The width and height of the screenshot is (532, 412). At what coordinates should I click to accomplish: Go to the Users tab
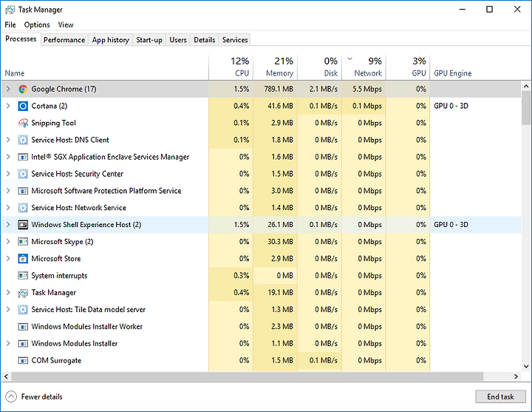coord(178,40)
